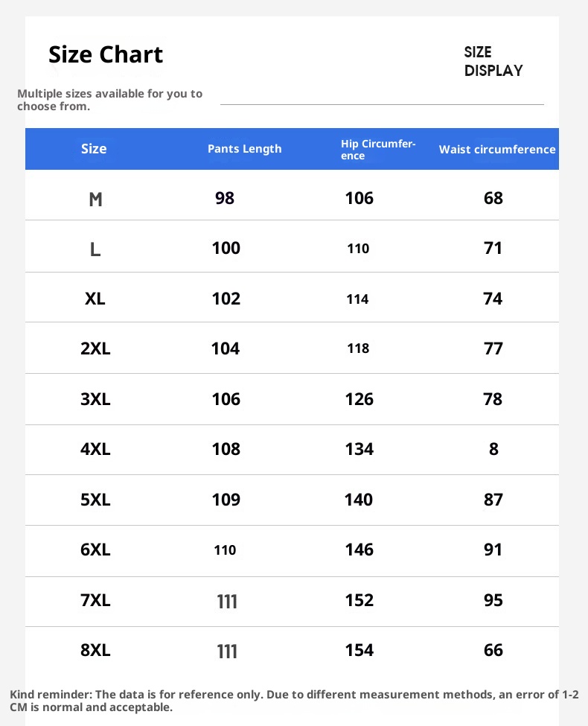Click the waist value 91 for 6XL
Screen dimensions: 588x726
(x=493, y=550)
